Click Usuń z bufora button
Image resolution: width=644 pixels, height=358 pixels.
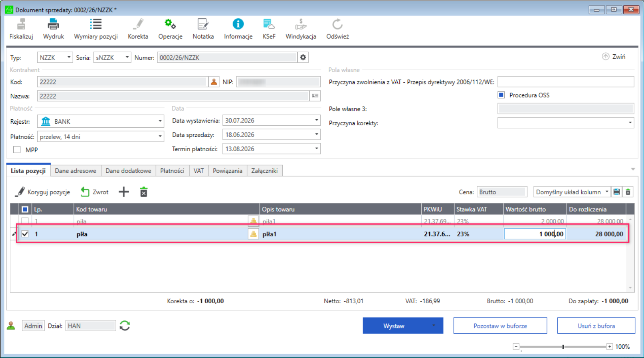596,326
